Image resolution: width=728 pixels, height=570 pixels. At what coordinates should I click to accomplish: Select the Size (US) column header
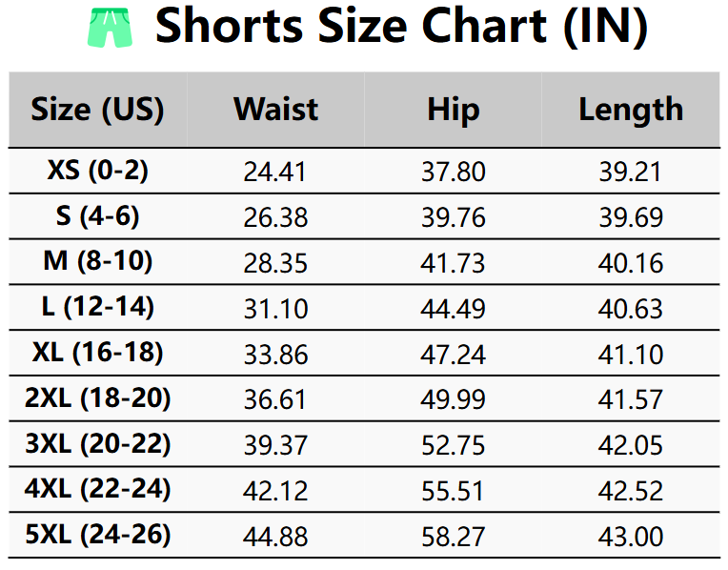[97, 110]
